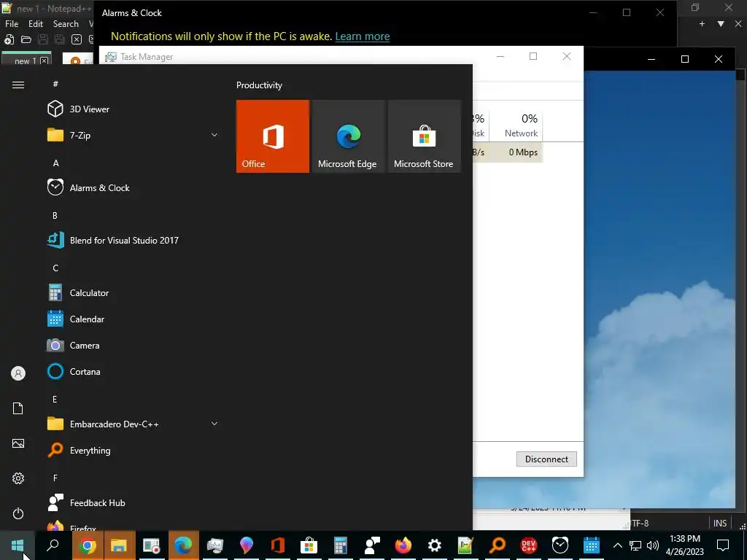Open 3D Viewer from the app list

point(133,109)
